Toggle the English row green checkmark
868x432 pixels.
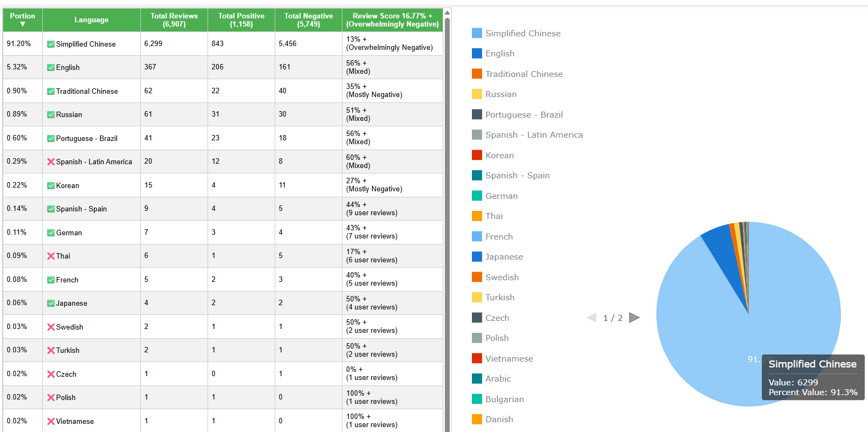[x=51, y=68]
